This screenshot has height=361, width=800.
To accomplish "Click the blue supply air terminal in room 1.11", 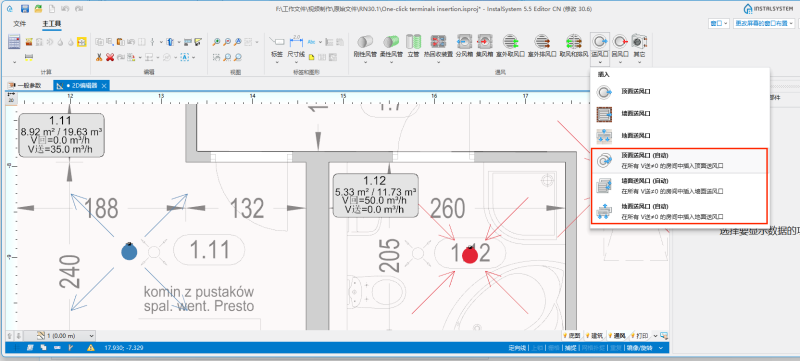I will click(x=130, y=252).
